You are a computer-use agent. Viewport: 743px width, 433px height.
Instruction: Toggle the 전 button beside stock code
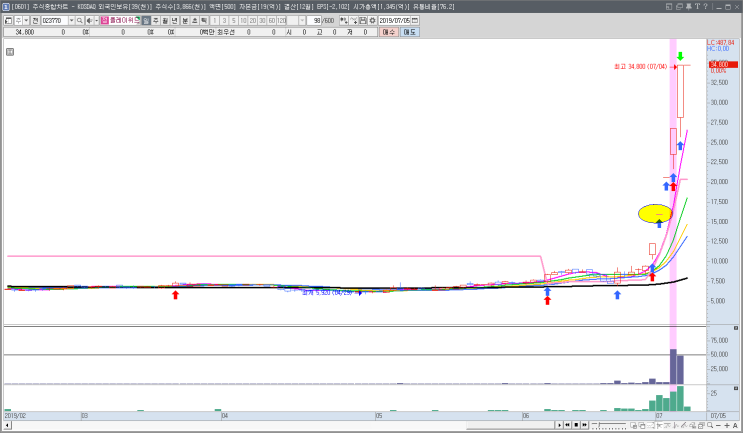[x=35, y=20]
